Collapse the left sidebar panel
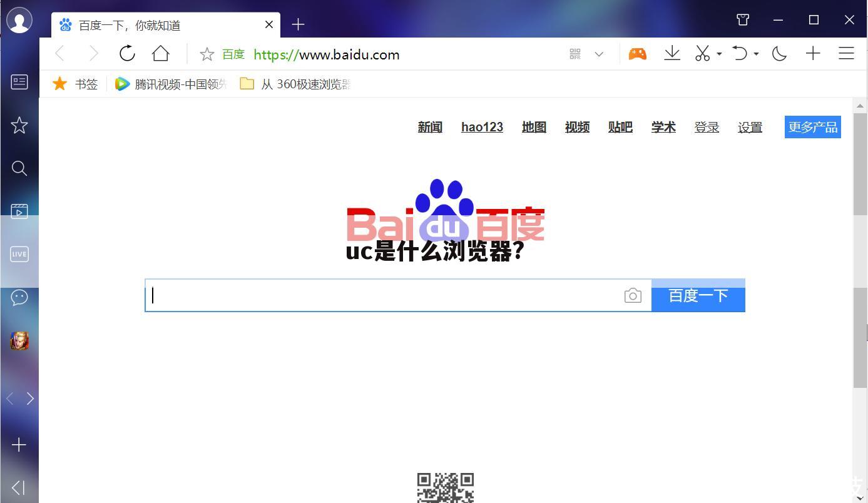Viewport: 868px width, 503px height. click(18, 487)
